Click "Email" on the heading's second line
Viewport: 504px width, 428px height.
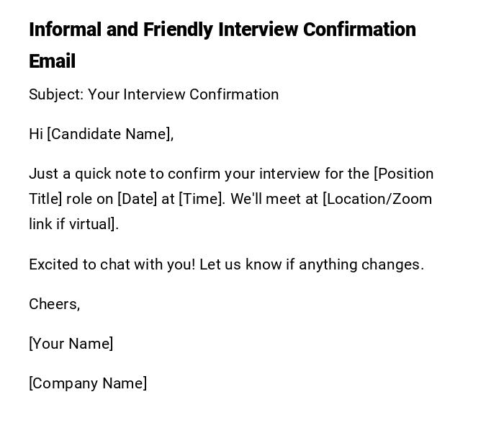pos(52,61)
